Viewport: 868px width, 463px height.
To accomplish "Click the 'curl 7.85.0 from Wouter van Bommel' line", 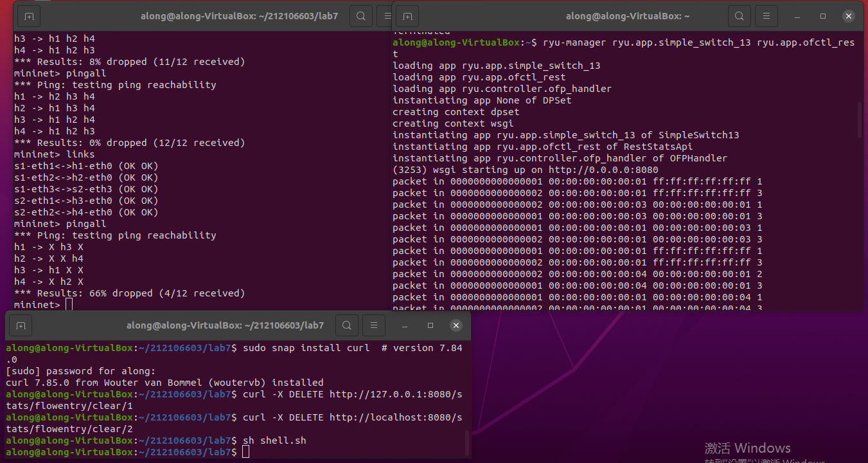I will [x=164, y=383].
